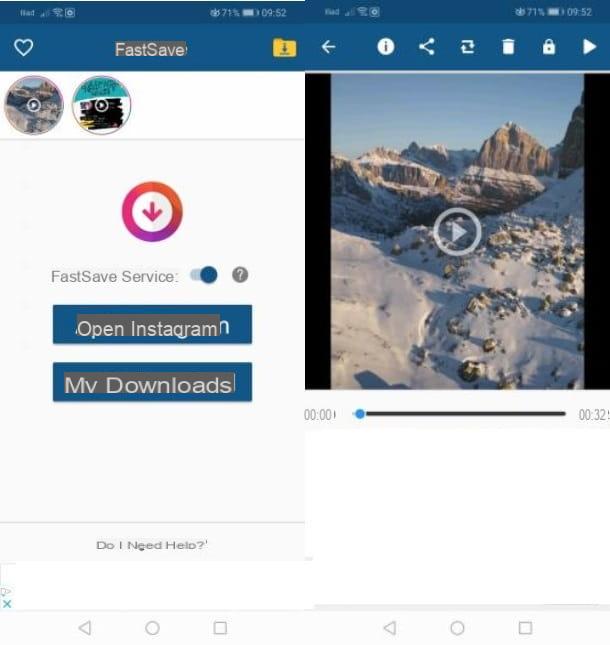Screen dimensions: 610x645
Task: Tap Android recents button on left screen
Action: point(220,628)
